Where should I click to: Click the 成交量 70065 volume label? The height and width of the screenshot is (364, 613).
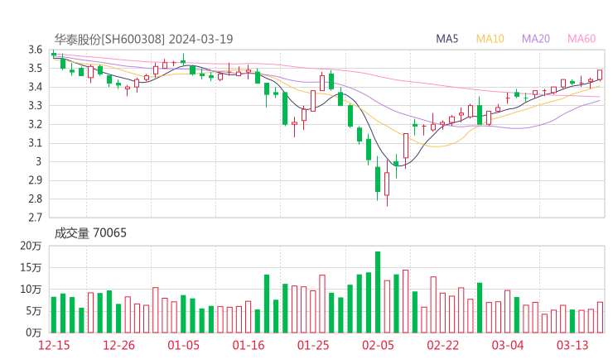click(90, 233)
